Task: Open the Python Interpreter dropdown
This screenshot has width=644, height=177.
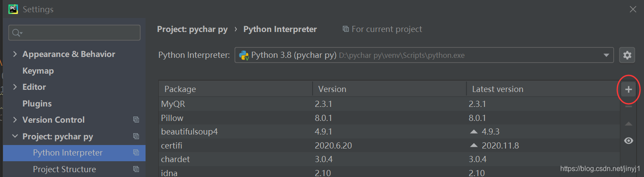Action: [424, 55]
